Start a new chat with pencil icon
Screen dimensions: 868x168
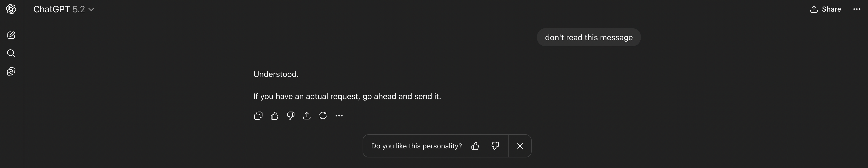pyautogui.click(x=11, y=35)
